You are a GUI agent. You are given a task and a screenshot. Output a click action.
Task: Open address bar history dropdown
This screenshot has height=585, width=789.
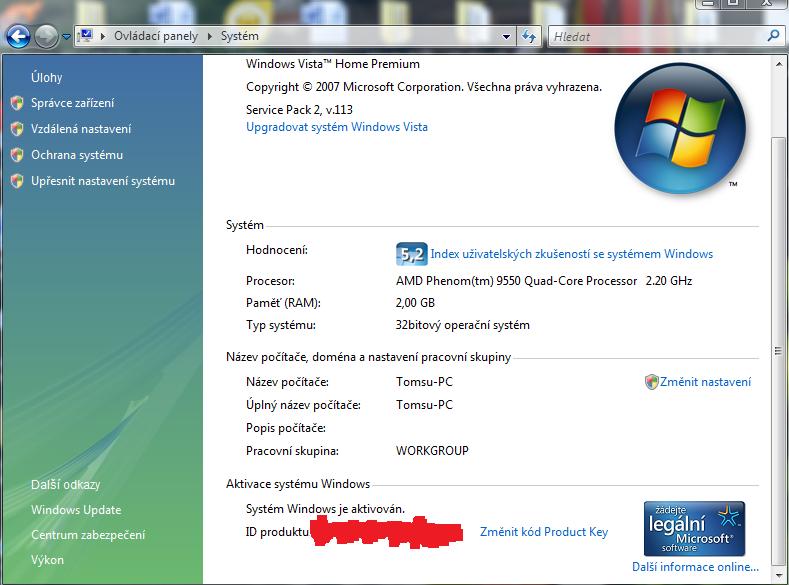click(x=506, y=36)
